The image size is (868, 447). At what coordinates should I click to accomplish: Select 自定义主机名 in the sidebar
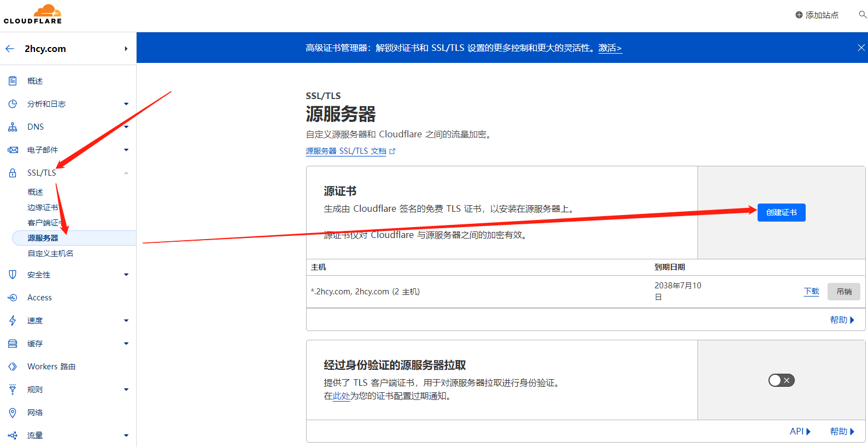click(x=50, y=253)
